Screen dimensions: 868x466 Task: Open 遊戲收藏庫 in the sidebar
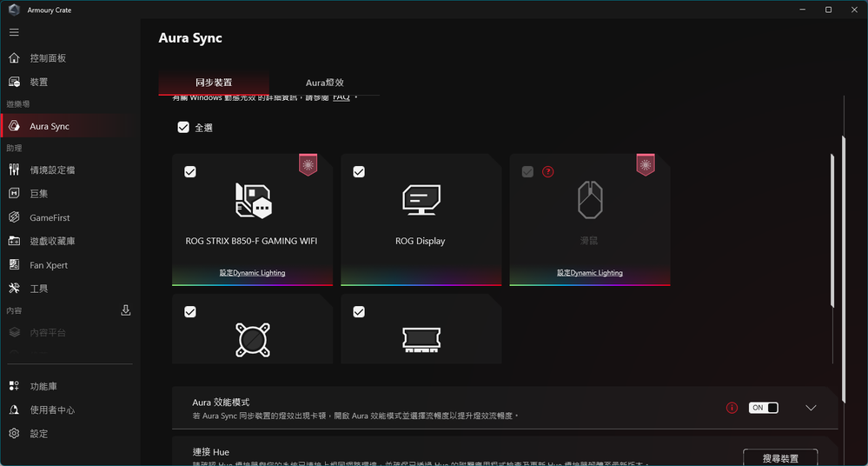pos(53,241)
